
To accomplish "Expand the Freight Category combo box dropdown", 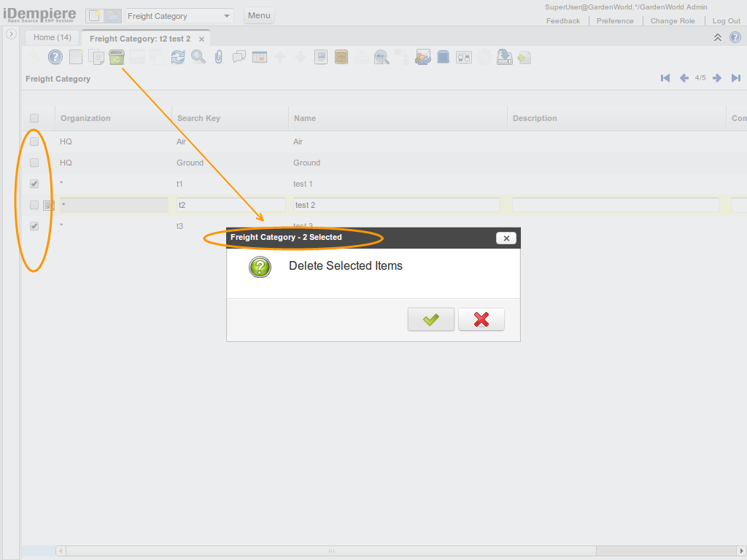I will (227, 16).
